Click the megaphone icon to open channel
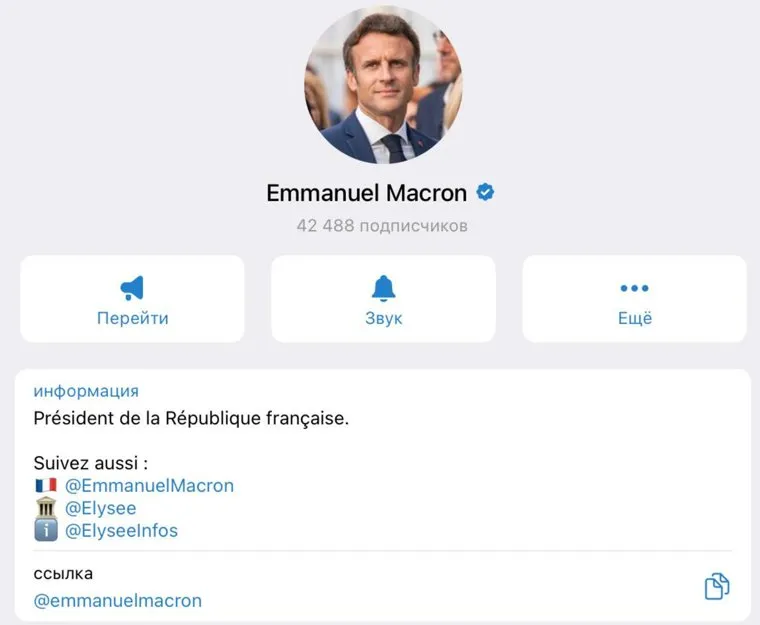The height and width of the screenshot is (625, 760). pyautogui.click(x=132, y=288)
